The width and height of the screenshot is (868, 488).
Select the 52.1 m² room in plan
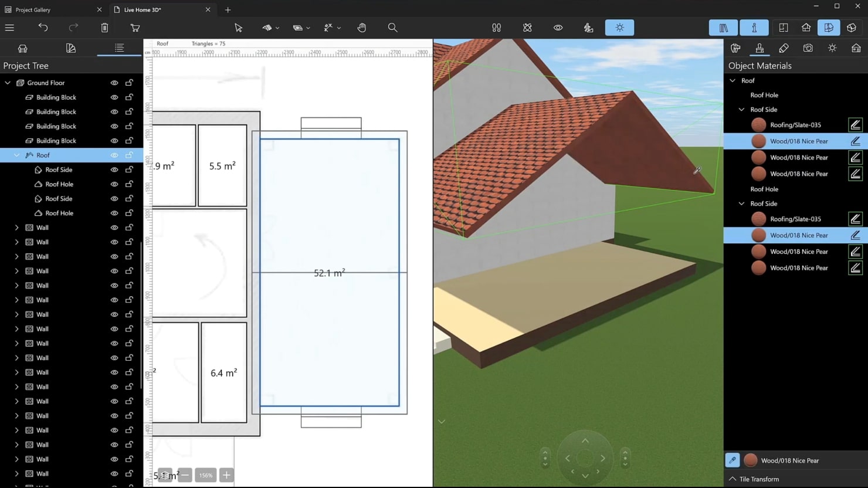[329, 273]
